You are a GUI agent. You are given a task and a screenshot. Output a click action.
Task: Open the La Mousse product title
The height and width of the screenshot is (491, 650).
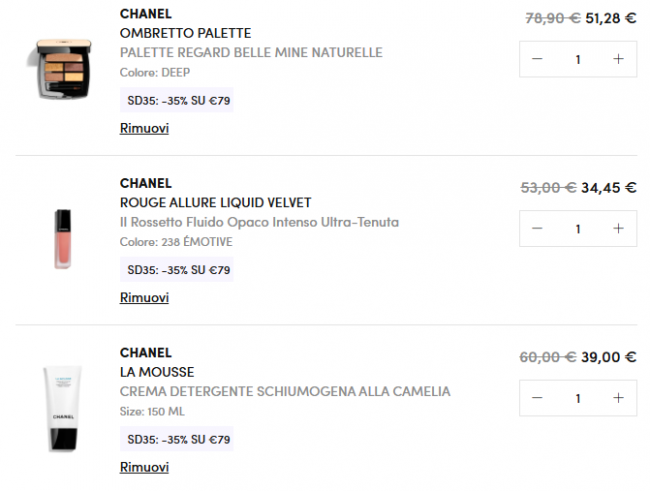tap(157, 372)
